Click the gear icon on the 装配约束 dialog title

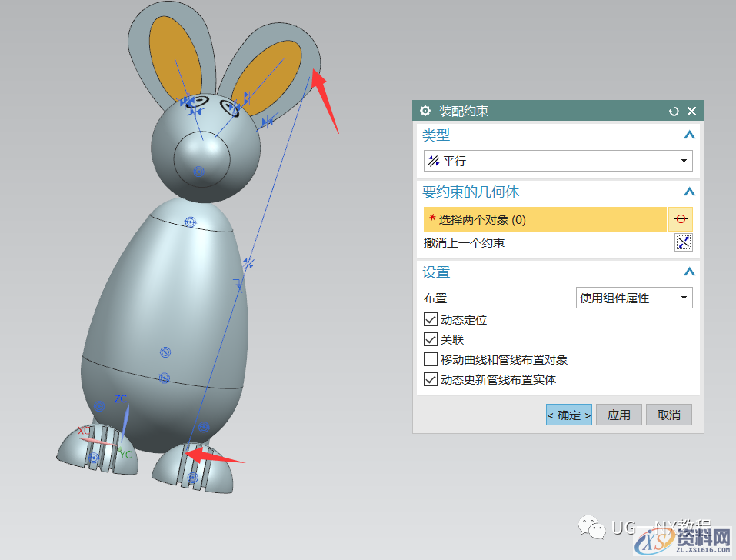(425, 111)
